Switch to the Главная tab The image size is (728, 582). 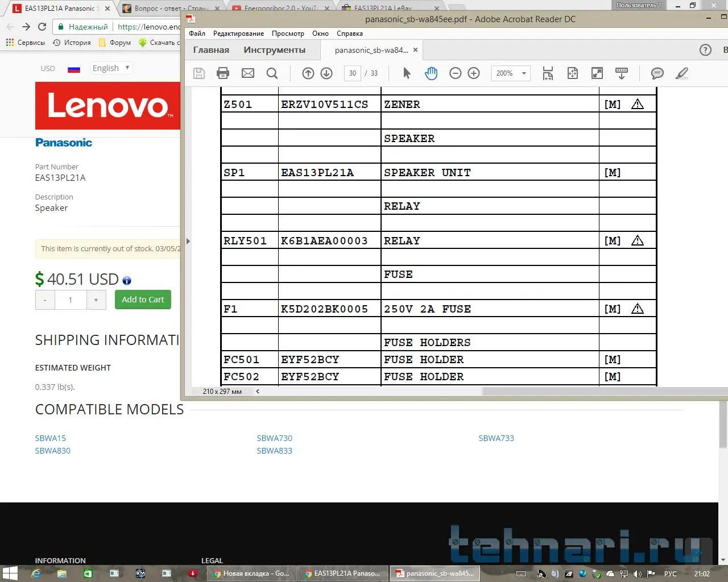point(211,50)
